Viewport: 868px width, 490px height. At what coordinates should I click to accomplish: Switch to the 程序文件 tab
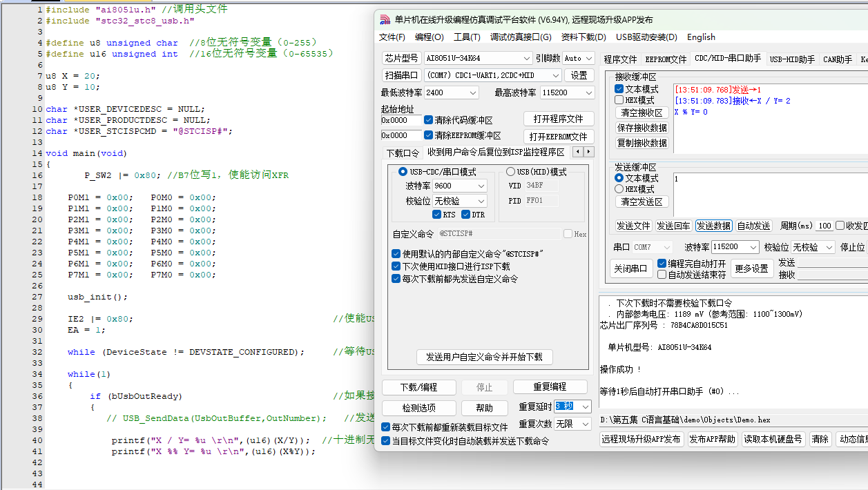(620, 59)
